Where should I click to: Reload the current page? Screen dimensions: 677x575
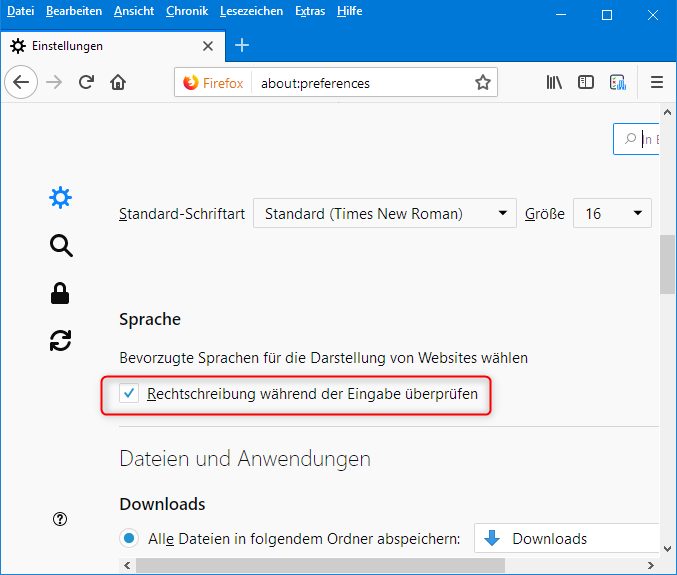87,83
